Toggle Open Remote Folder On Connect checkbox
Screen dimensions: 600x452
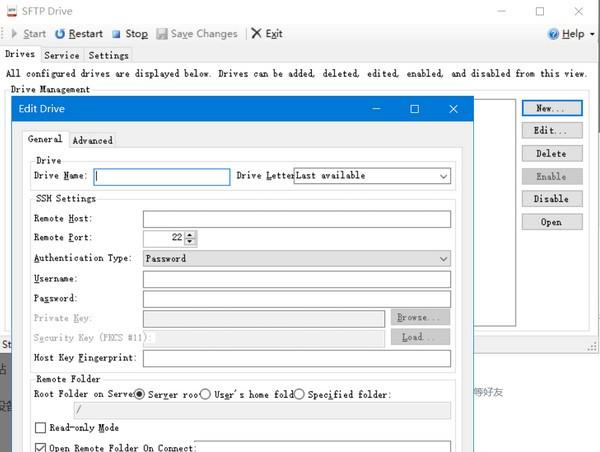coord(40,447)
